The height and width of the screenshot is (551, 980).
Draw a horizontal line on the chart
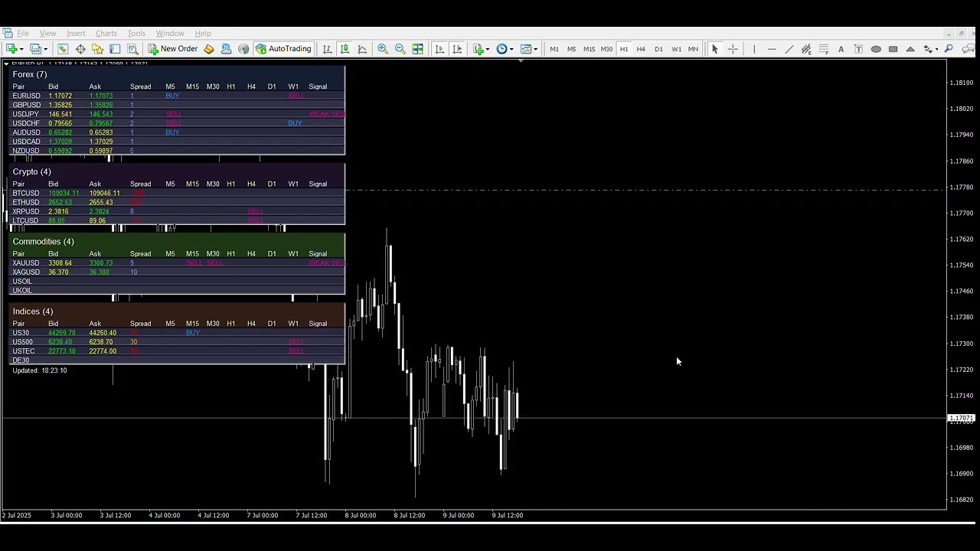[772, 49]
